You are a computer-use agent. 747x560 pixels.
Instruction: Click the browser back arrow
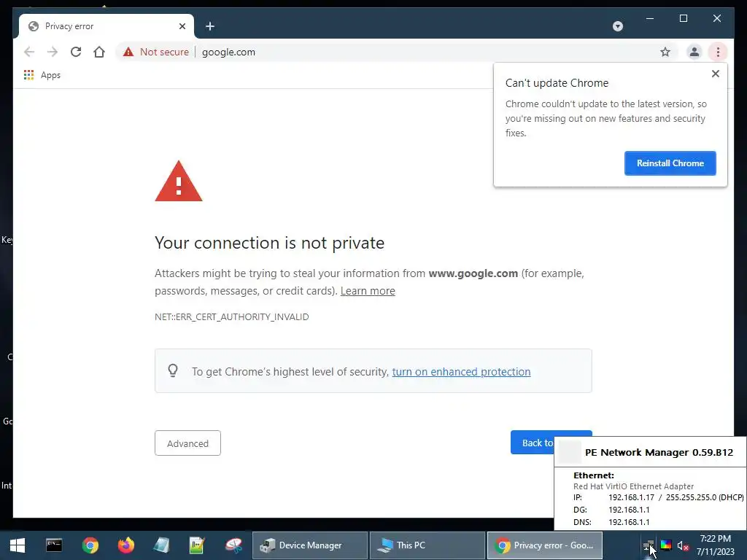tap(29, 52)
